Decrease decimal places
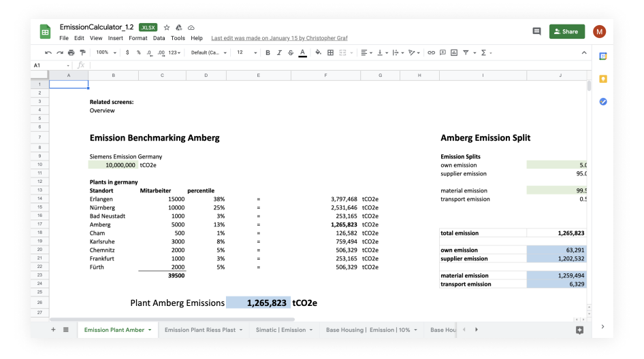 point(150,52)
